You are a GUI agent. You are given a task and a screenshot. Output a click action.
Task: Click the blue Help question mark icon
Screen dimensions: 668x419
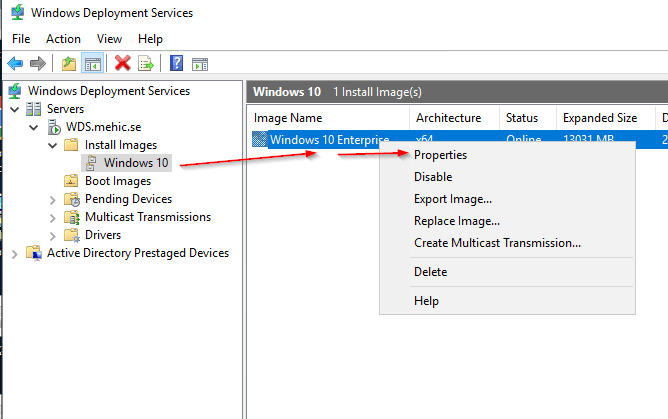[176, 63]
